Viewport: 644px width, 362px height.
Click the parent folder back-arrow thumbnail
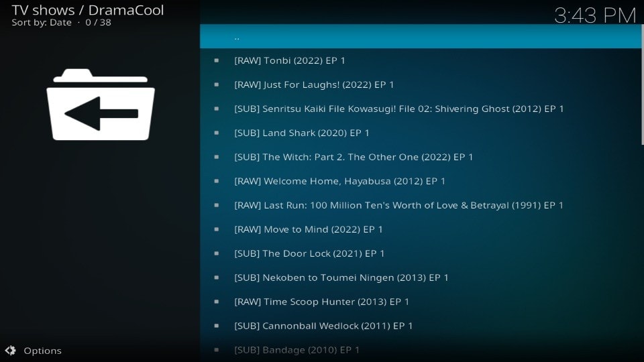coord(101,105)
